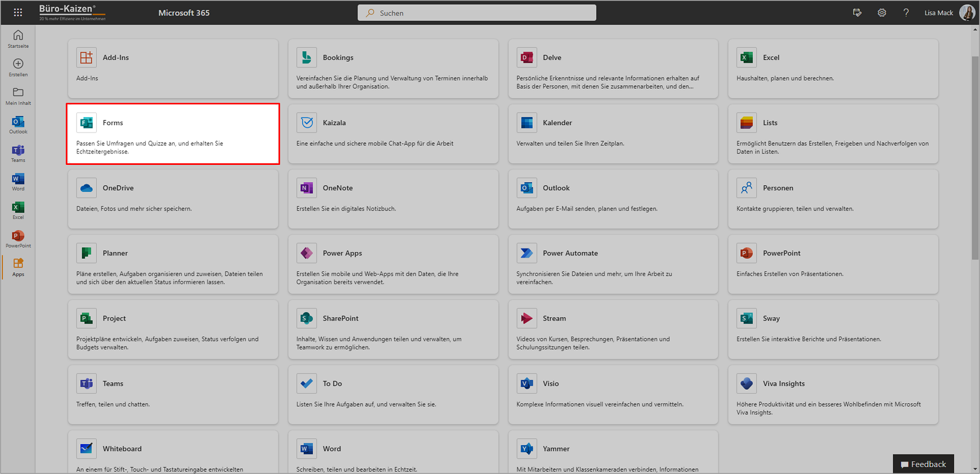Open Teams in the left sidebar
Image resolution: width=980 pixels, height=474 pixels.
point(18,153)
